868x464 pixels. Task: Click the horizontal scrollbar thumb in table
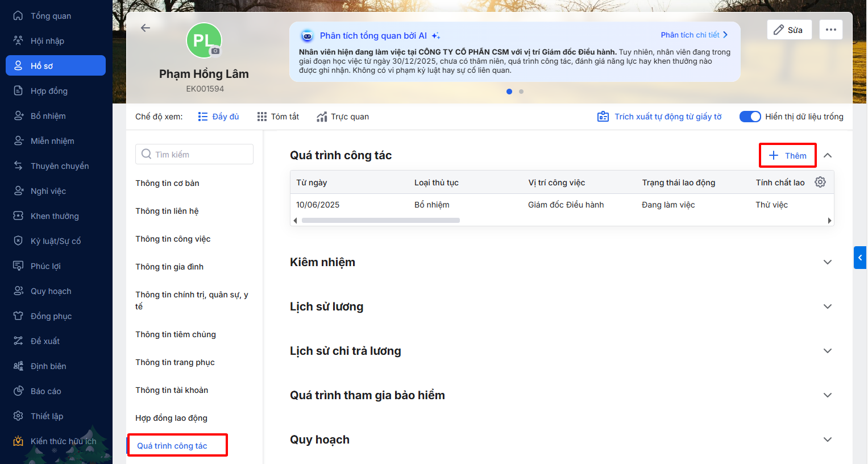click(x=381, y=220)
